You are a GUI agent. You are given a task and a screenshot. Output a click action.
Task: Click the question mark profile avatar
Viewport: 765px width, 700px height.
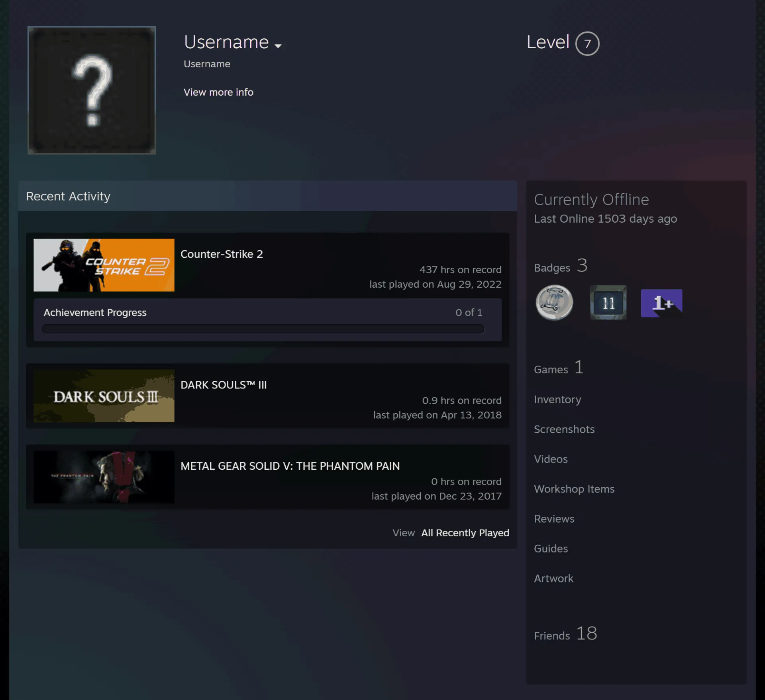pos(92,90)
